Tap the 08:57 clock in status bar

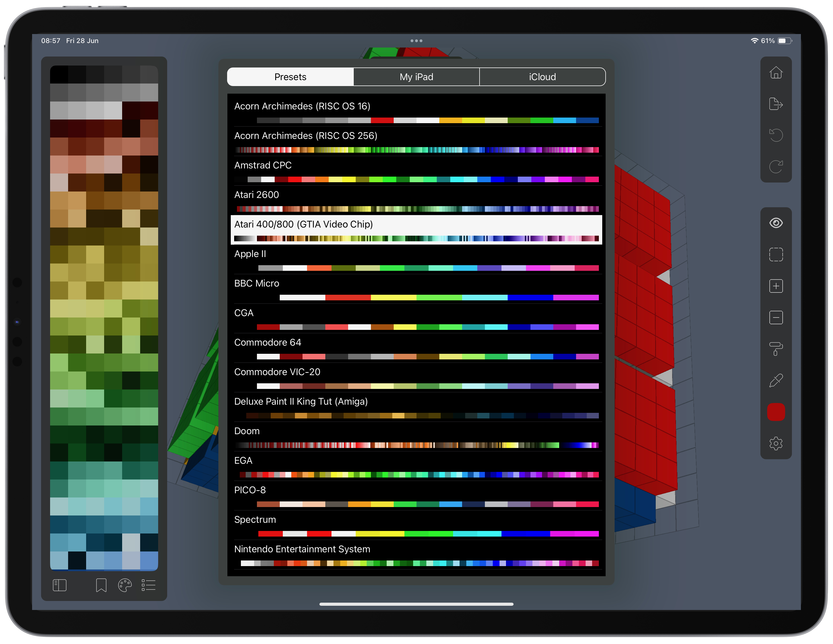[x=51, y=41]
